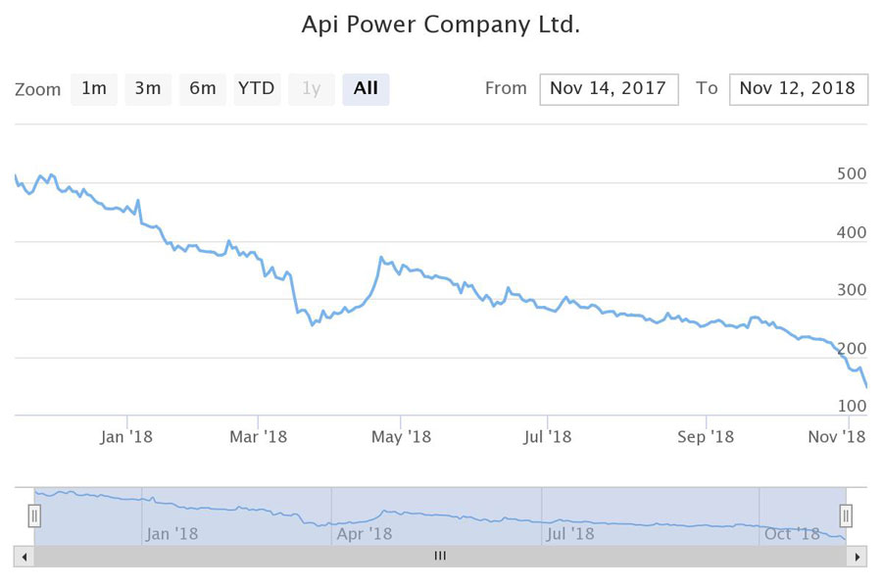Viewport: 882px width, 588px height.
Task: Select the 1m zoom range
Action: click(94, 88)
